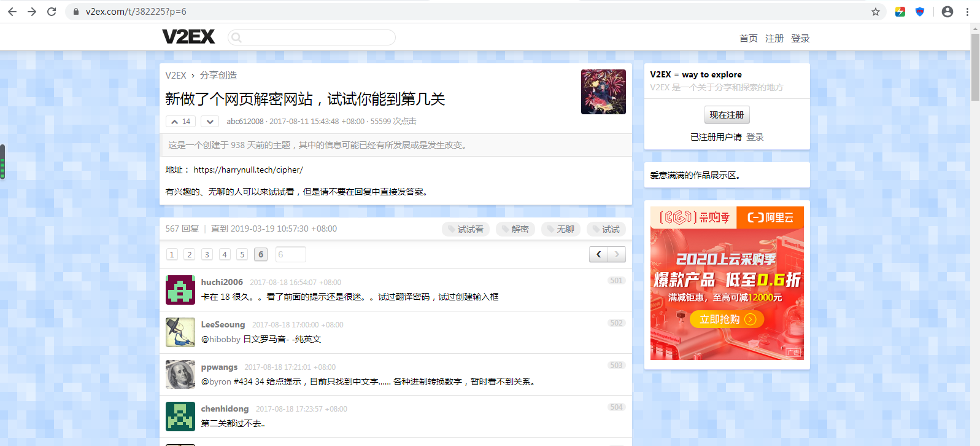980x446 pixels.
Task: Open the 分享创造 node link
Action: [218, 75]
